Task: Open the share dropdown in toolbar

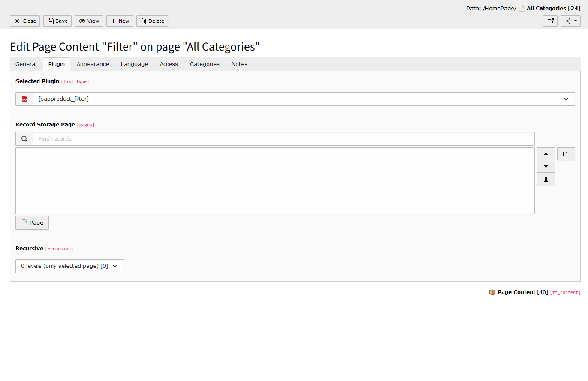Action: [x=570, y=21]
